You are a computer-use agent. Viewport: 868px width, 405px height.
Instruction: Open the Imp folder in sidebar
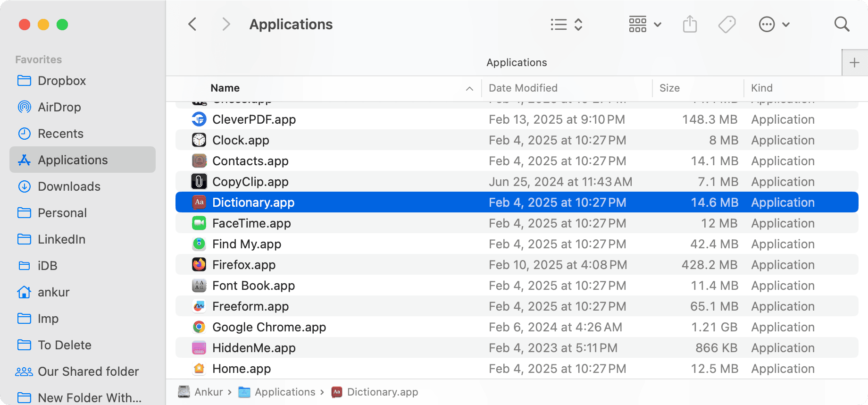(x=83, y=319)
